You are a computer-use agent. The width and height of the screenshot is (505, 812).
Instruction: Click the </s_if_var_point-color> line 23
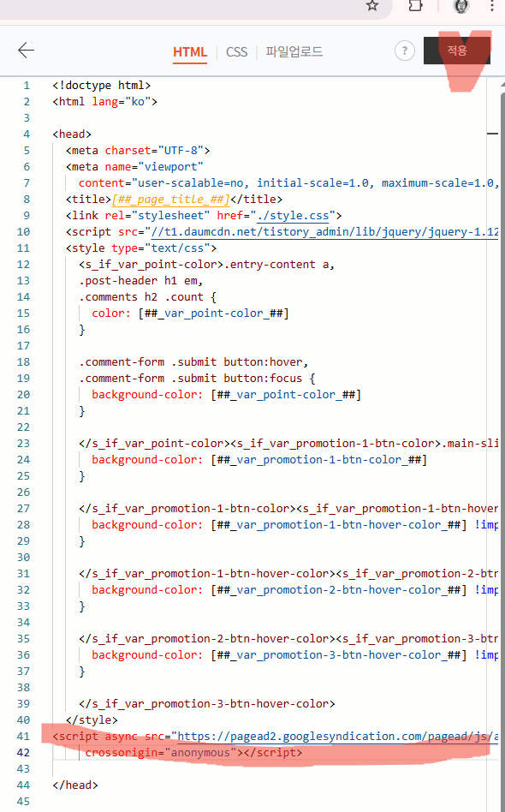288,444
